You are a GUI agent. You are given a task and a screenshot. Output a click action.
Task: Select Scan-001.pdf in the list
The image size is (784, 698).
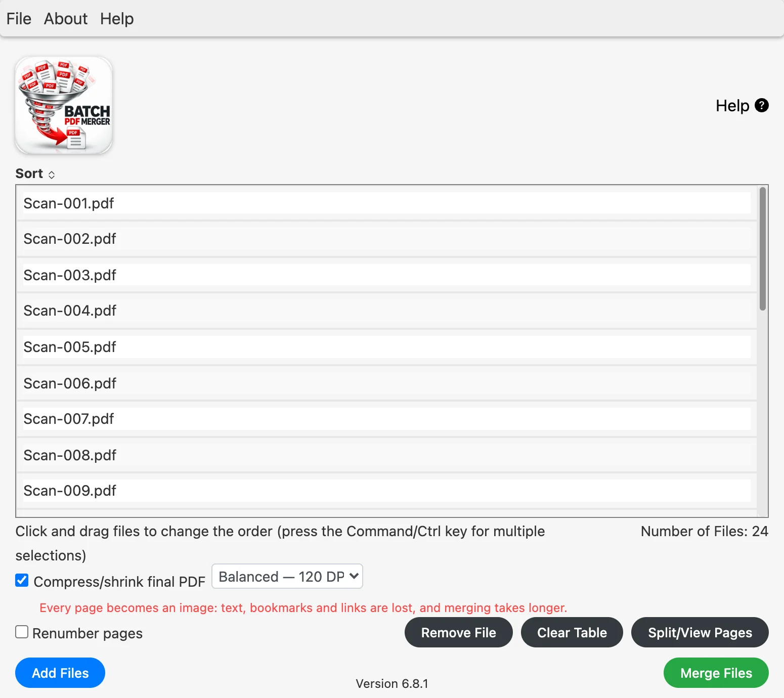[x=387, y=203]
